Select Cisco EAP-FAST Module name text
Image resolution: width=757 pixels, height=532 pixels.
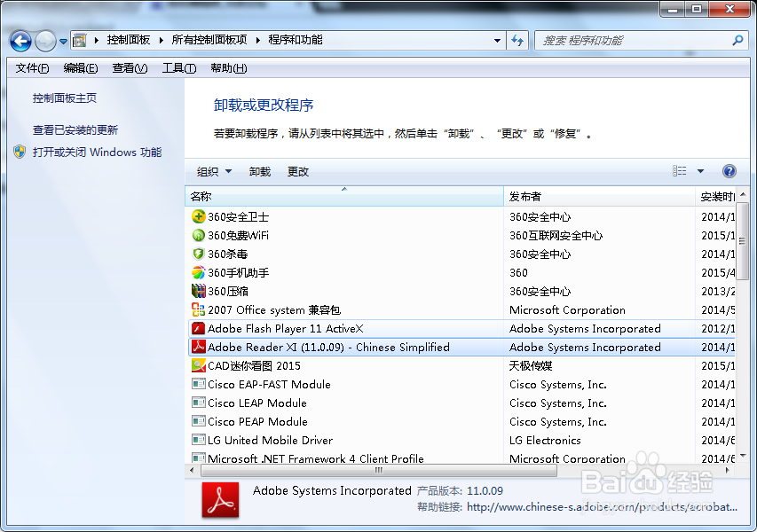pyautogui.click(x=269, y=385)
